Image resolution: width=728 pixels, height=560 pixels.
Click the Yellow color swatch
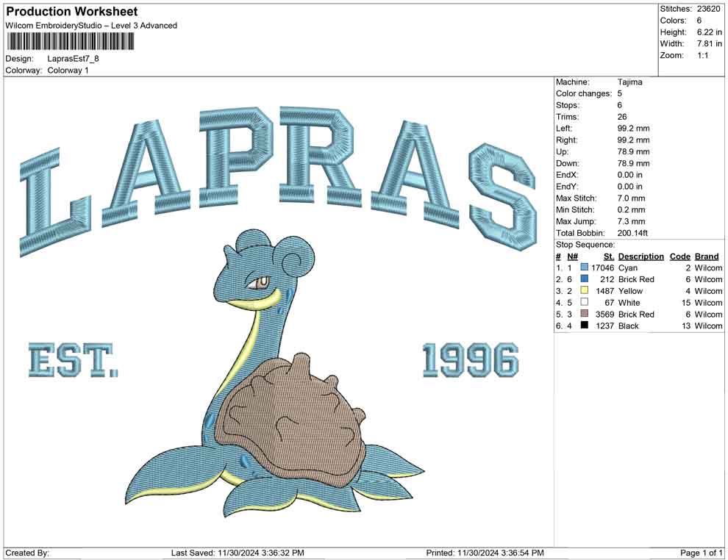[584, 290]
